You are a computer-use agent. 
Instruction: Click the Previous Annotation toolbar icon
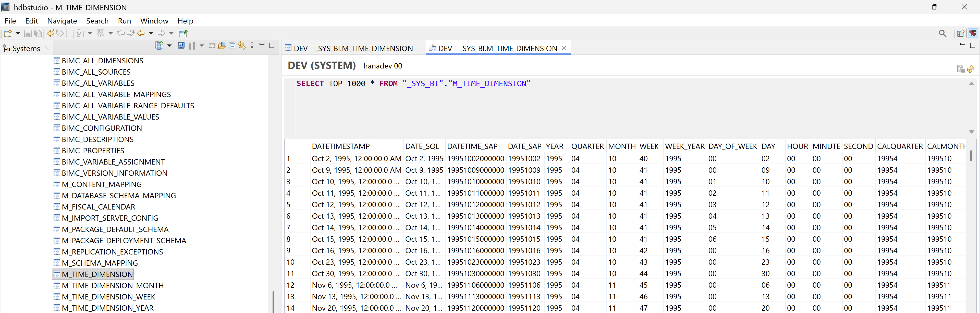(101, 33)
